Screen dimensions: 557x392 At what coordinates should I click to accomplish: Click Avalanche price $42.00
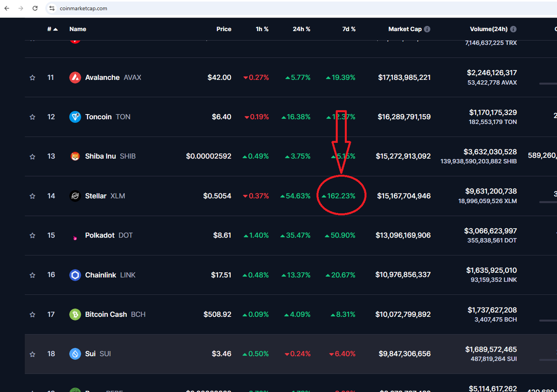tap(220, 77)
